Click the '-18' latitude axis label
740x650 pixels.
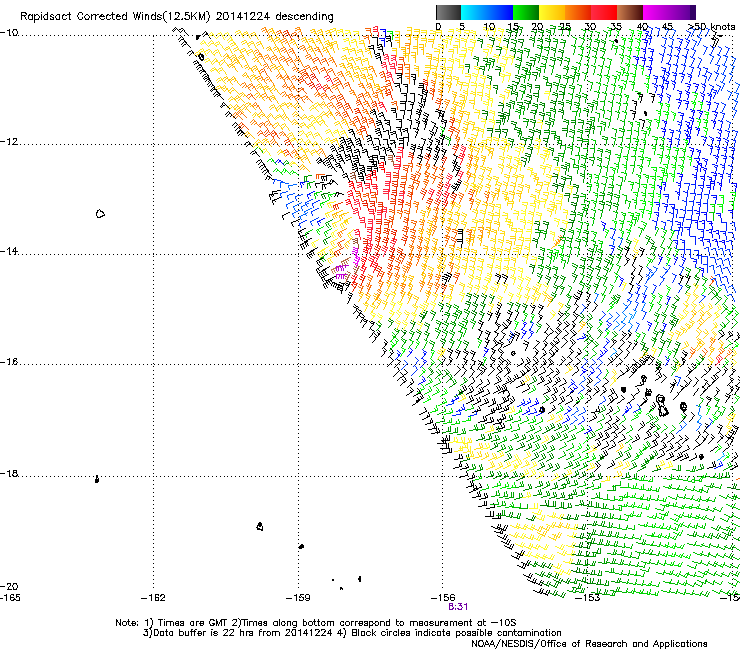(9, 473)
